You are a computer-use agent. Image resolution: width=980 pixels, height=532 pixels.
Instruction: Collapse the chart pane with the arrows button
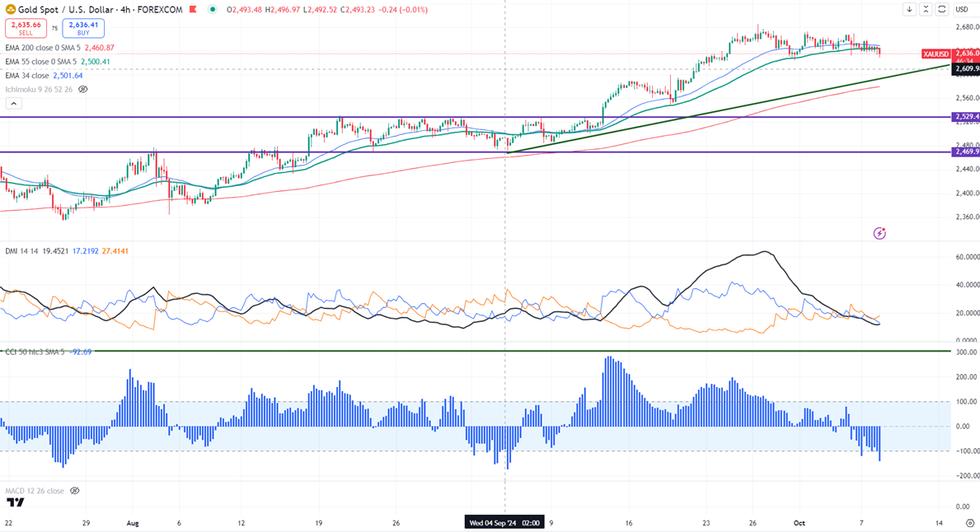926,9
